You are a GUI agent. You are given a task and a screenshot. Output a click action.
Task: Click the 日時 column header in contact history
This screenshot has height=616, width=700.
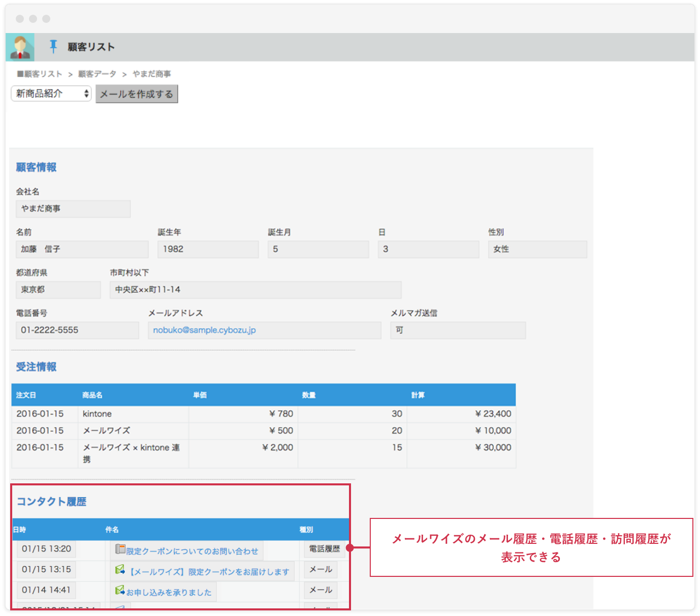coord(19,530)
